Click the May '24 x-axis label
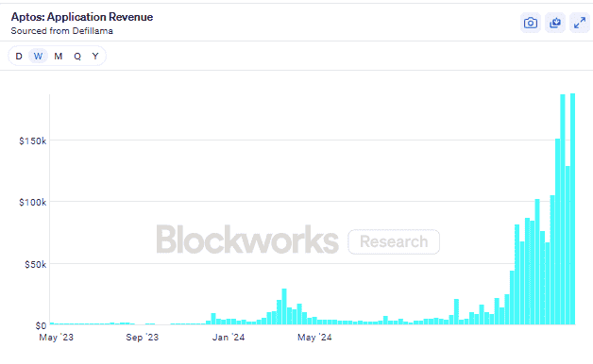Image resolution: width=593 pixels, height=364 pixels. pyautogui.click(x=314, y=338)
